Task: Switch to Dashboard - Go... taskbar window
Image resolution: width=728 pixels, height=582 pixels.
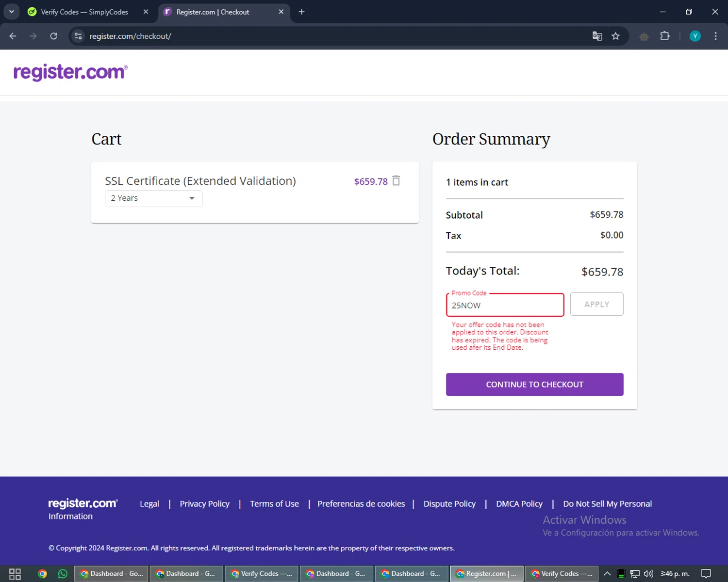Action: point(111,574)
